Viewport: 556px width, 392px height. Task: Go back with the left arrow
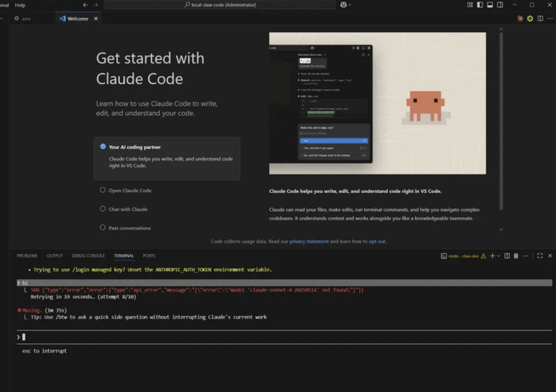coord(85,5)
